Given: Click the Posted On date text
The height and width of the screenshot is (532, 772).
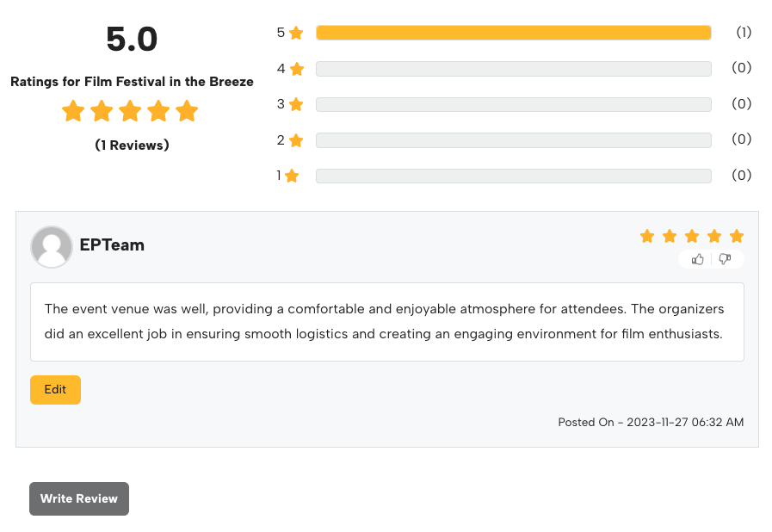Looking at the screenshot, I should click(651, 423).
